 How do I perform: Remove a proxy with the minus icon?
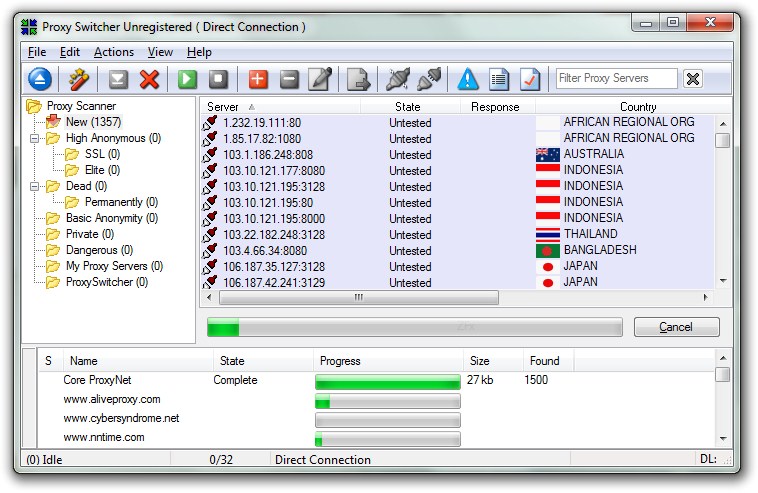point(289,79)
